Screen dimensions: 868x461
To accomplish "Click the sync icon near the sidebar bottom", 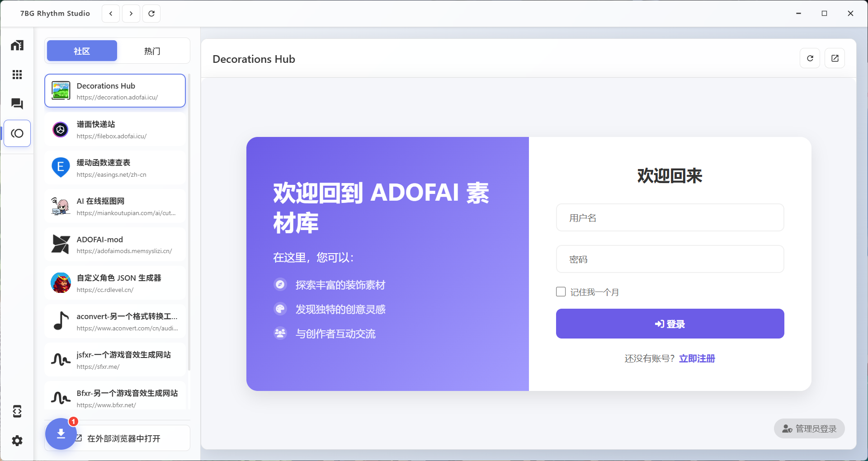I will click(17, 411).
